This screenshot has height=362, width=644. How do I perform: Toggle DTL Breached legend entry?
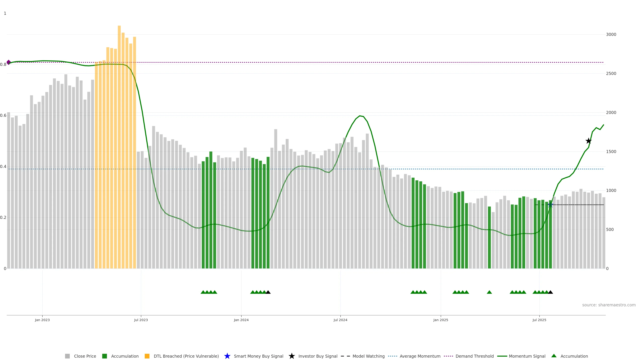click(x=186, y=356)
